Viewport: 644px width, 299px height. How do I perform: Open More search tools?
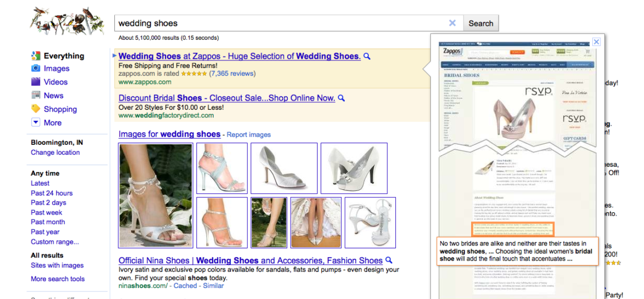(57, 279)
